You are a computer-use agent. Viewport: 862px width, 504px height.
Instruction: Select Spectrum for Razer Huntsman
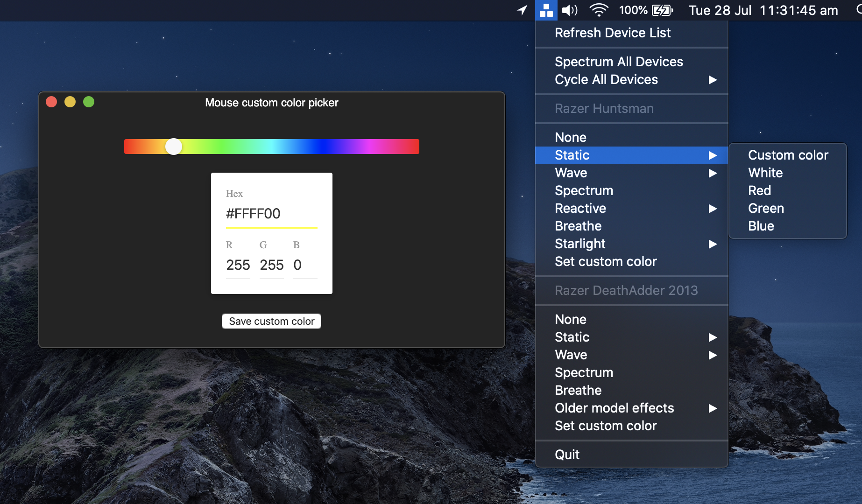631,190
